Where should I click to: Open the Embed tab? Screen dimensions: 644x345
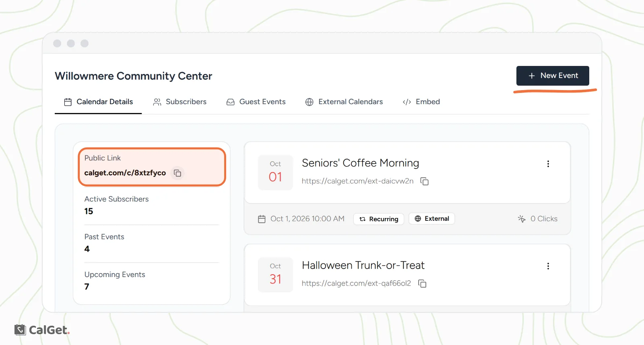[x=421, y=102]
